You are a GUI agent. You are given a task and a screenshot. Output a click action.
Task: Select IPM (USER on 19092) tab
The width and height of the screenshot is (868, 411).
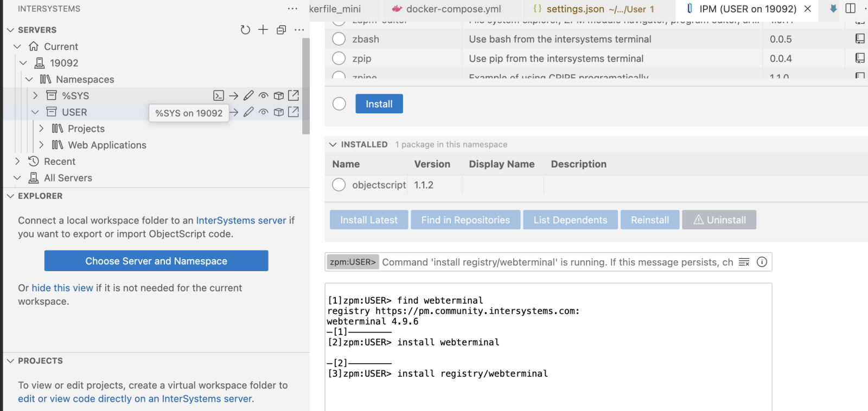point(747,9)
